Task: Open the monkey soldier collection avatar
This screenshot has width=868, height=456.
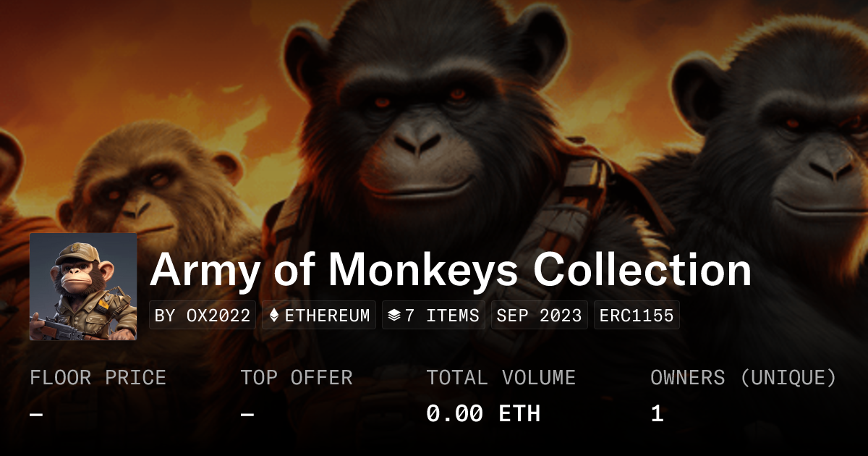Action: [x=83, y=287]
